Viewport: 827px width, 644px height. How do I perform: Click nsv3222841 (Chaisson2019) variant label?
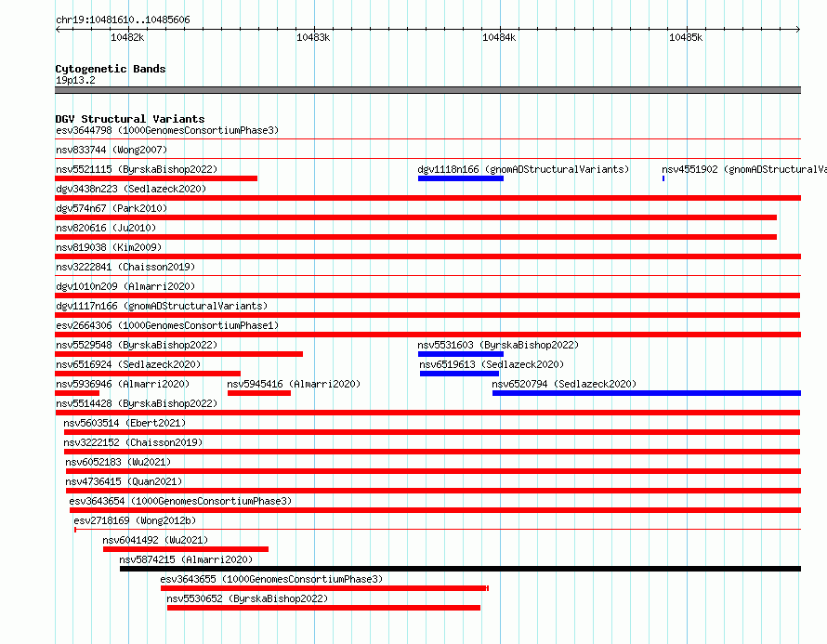125,267
